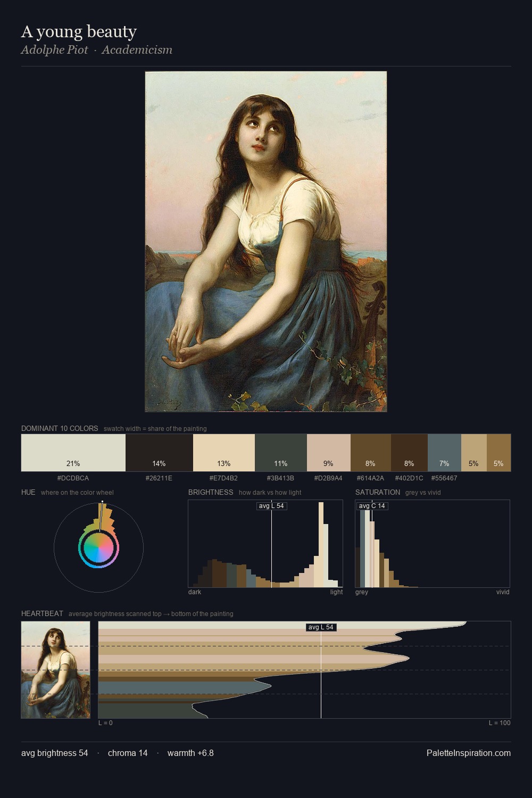The width and height of the screenshot is (532, 798).
Task: Click the 'dark' axis label
Action: click(x=195, y=592)
